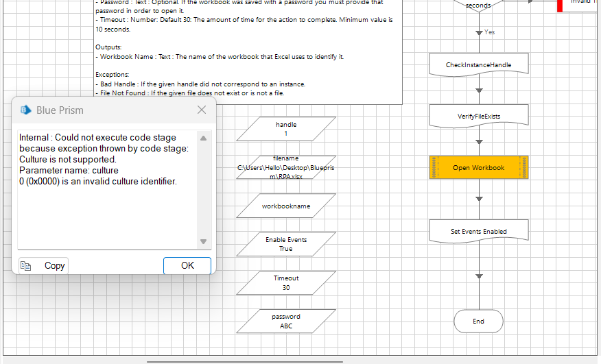Viewport: 601px width, 364px height.
Task: Select the filename data item
Action: pos(286,167)
